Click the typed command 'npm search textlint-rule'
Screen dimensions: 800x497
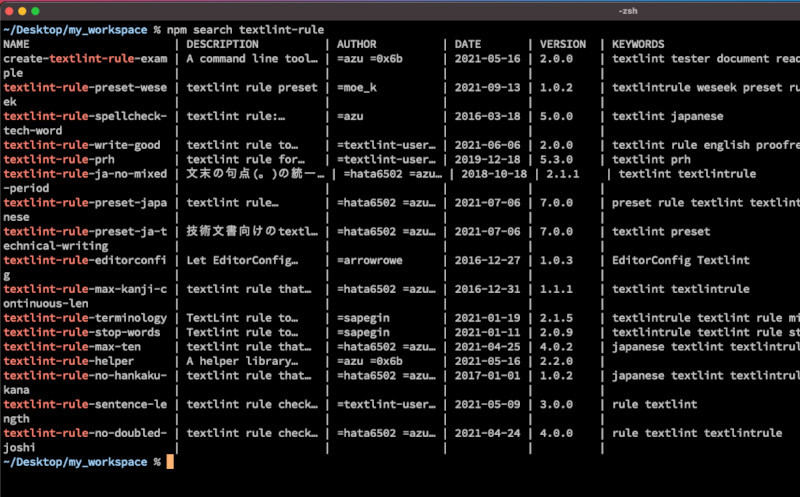[x=245, y=30]
